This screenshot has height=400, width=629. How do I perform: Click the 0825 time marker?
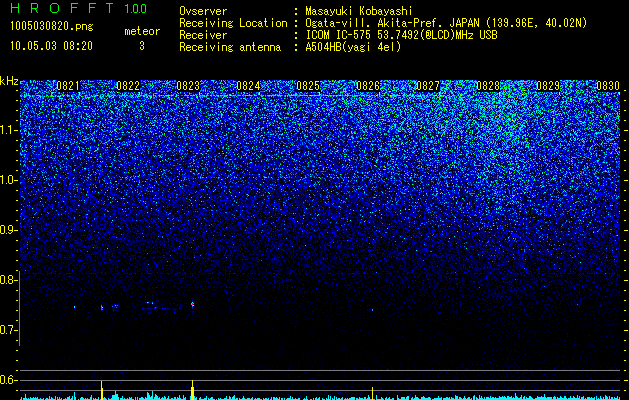(308, 86)
